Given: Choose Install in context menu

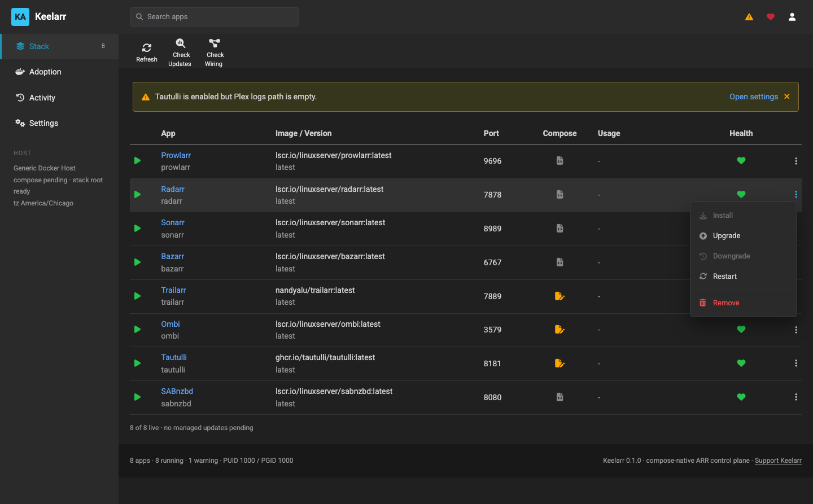Looking at the screenshot, I should pyautogui.click(x=744, y=216).
